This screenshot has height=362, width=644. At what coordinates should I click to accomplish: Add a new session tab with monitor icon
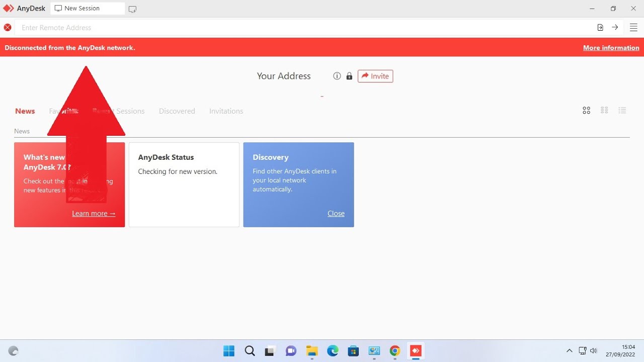point(132,9)
